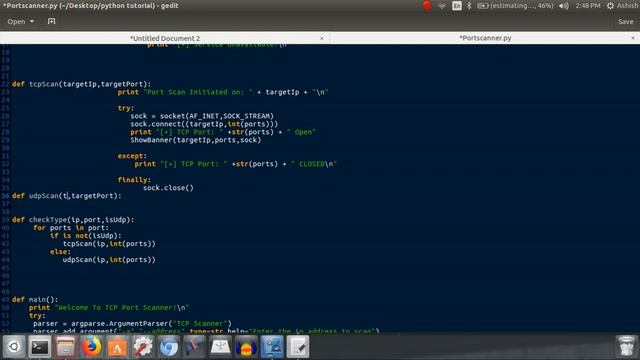Click the line 'def tcpScan(targetIp,targetPort):'
Image resolution: width=640 pixels, height=360 pixels.
click(x=82, y=84)
